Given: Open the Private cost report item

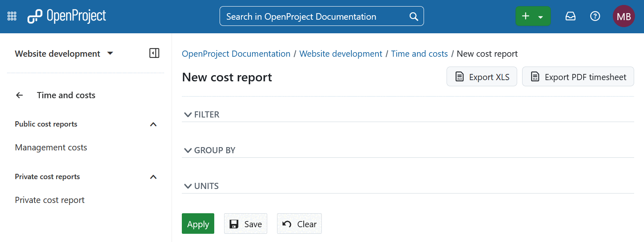Looking at the screenshot, I should point(50,200).
